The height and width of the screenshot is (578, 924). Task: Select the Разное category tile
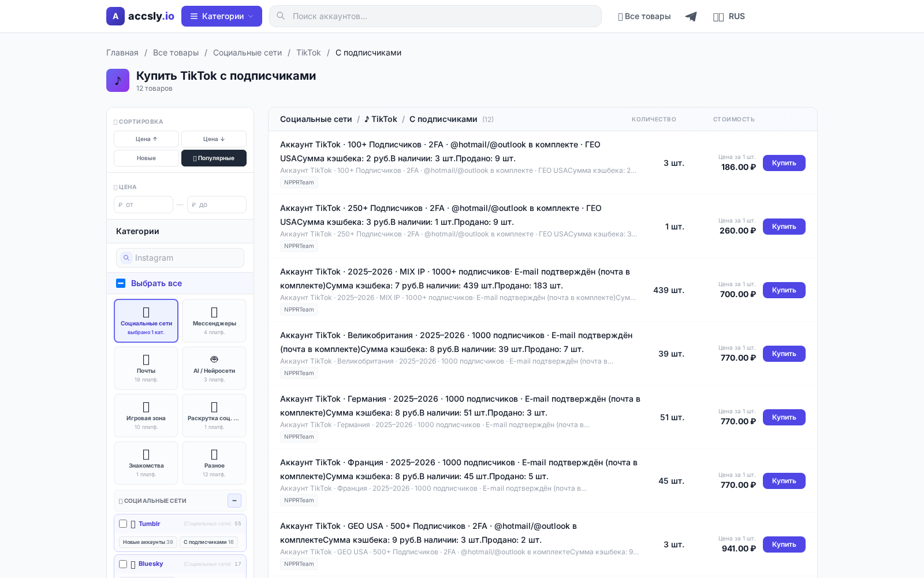tap(214, 463)
